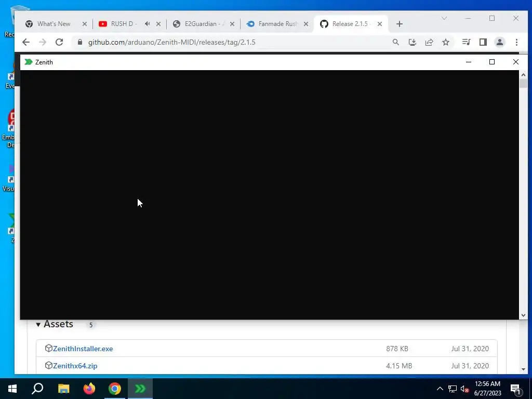Open the muted volume tray icon
The width and height of the screenshot is (532, 399).
pos(464,389)
